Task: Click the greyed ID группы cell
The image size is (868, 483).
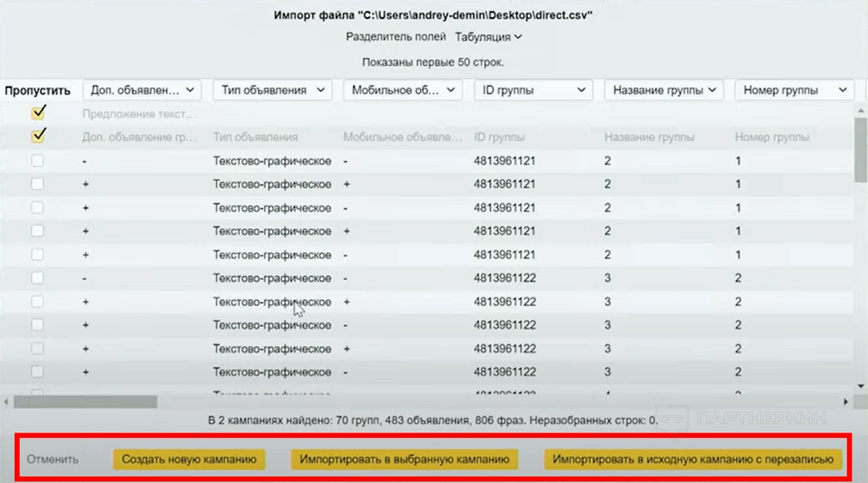Action: tap(499, 137)
